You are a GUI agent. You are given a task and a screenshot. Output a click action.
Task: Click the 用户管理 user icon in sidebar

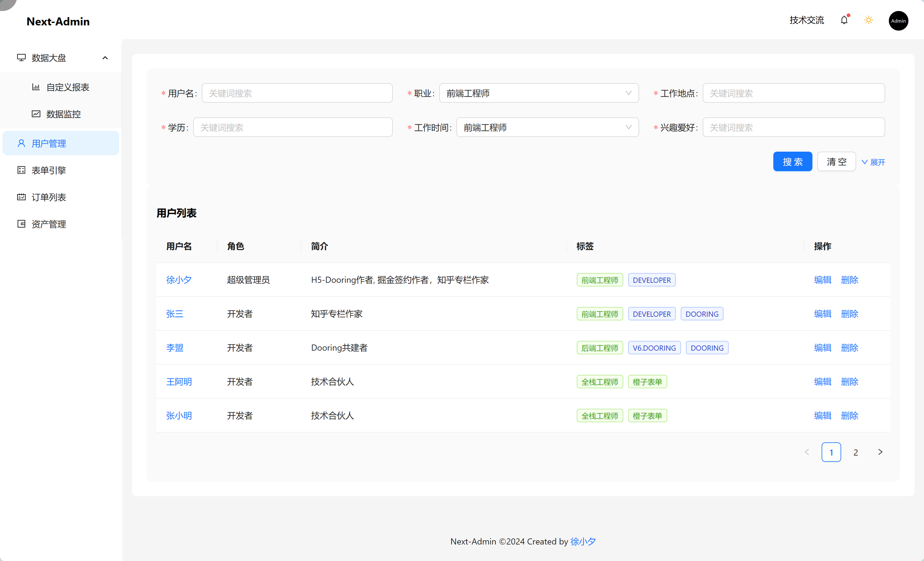(x=21, y=143)
